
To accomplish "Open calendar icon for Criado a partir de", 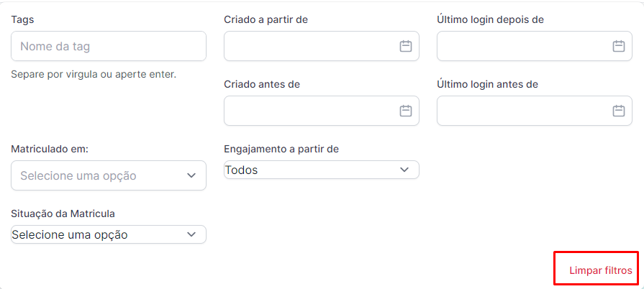I will point(405,46).
